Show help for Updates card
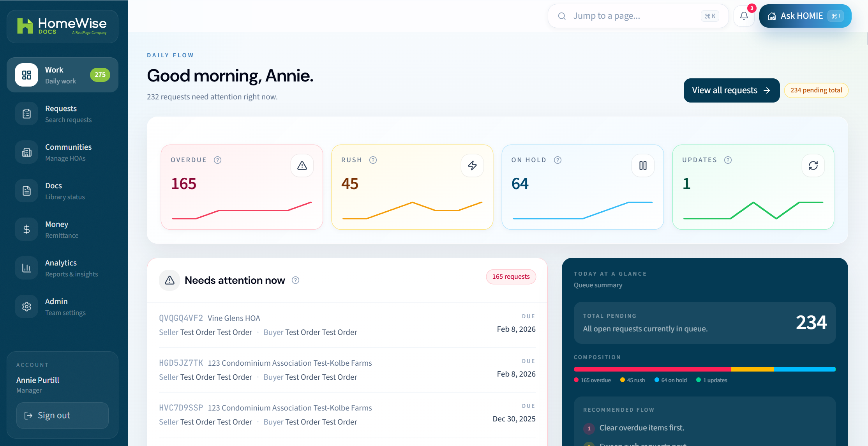Viewport: 868px width, 446px height. point(728,160)
